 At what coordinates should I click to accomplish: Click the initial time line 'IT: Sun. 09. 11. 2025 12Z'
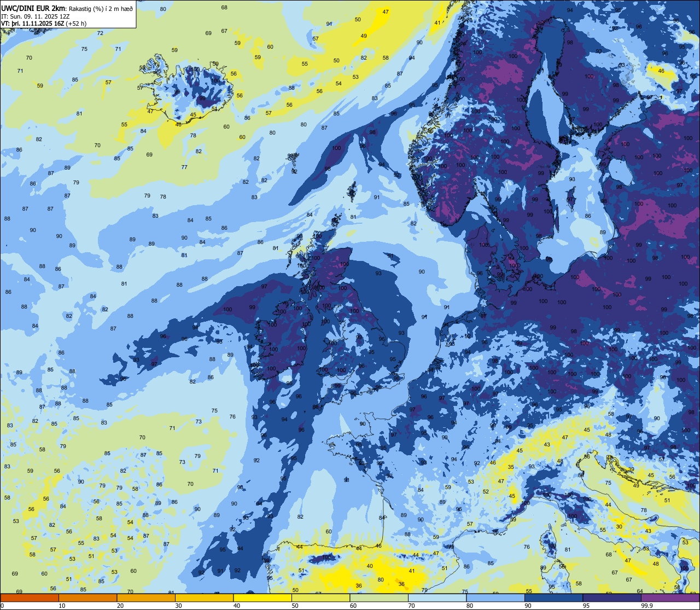(36, 16)
